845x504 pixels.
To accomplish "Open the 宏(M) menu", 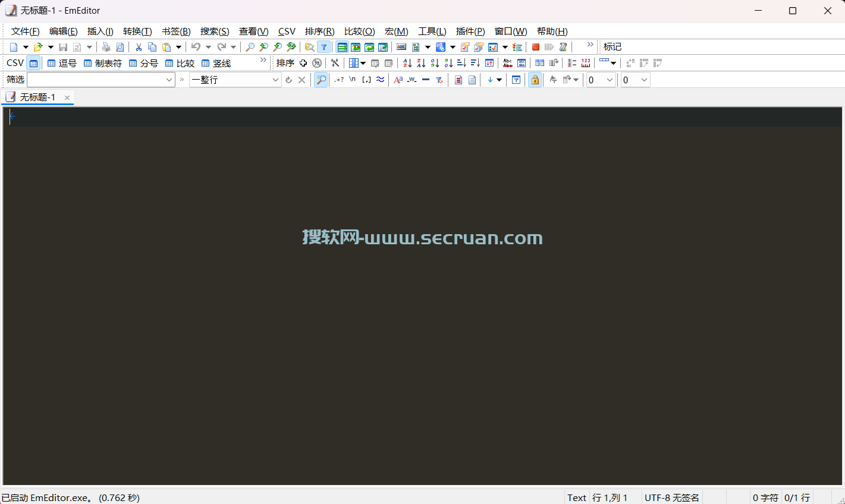I will pos(396,31).
